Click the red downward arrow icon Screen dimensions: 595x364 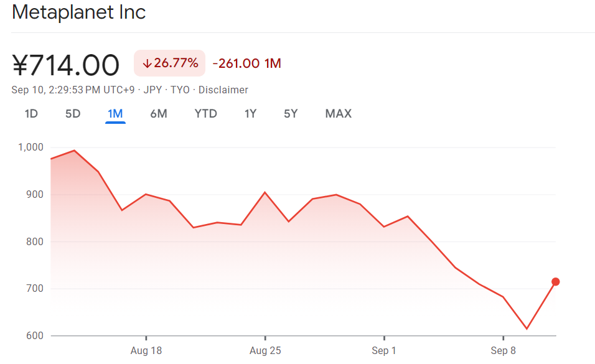pyautogui.click(x=147, y=63)
